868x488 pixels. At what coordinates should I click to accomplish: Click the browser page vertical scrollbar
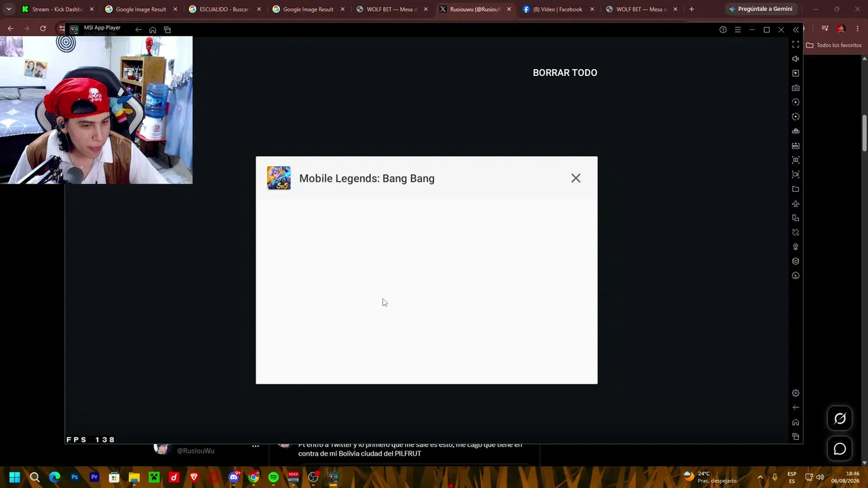pyautogui.click(x=865, y=134)
